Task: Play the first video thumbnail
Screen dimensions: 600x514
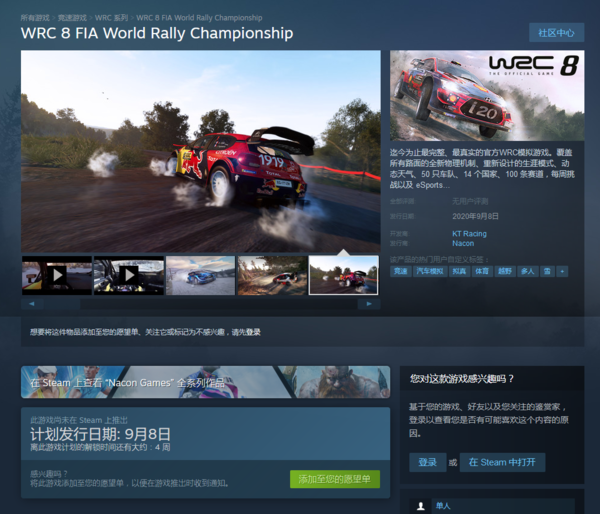Action: [56, 274]
